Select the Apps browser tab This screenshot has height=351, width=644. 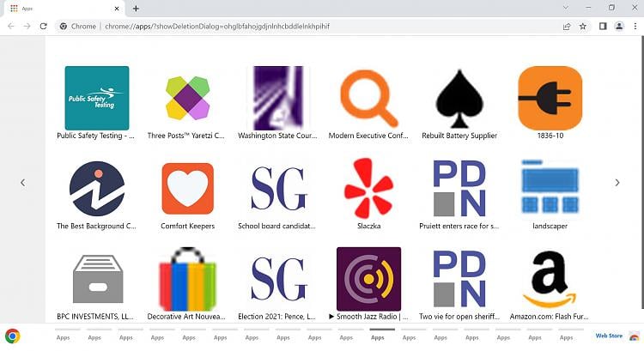pyautogui.click(x=64, y=9)
